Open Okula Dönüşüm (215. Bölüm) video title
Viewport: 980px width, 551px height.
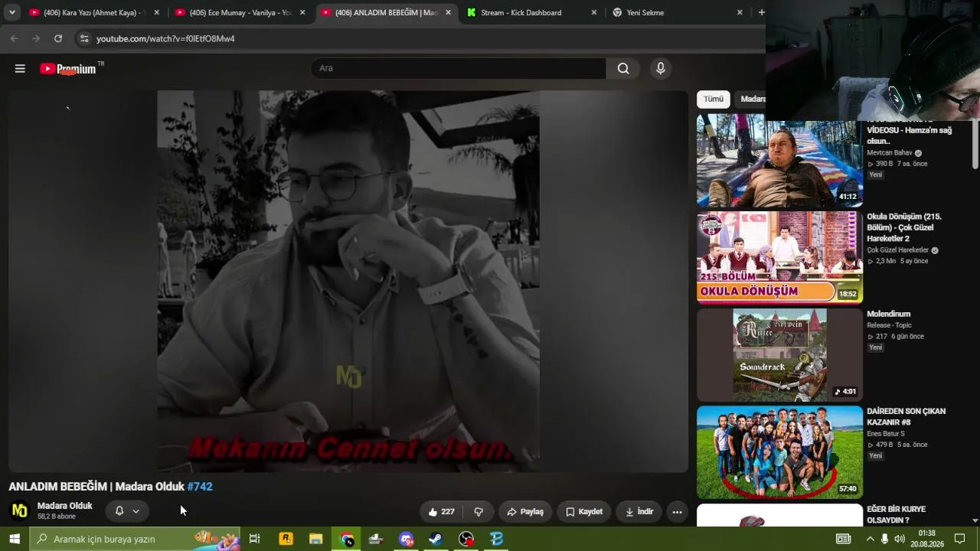click(904, 227)
